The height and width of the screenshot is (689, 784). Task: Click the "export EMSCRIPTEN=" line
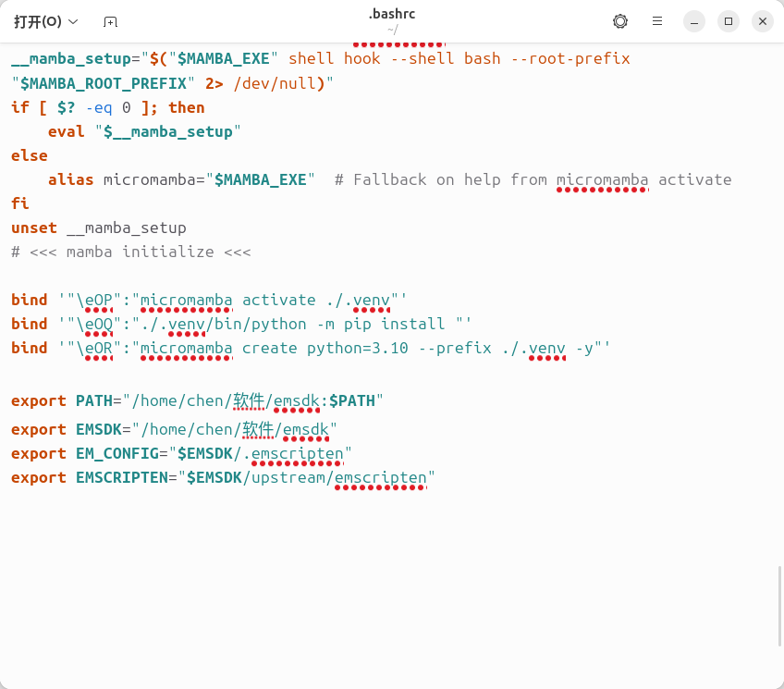pos(223,477)
